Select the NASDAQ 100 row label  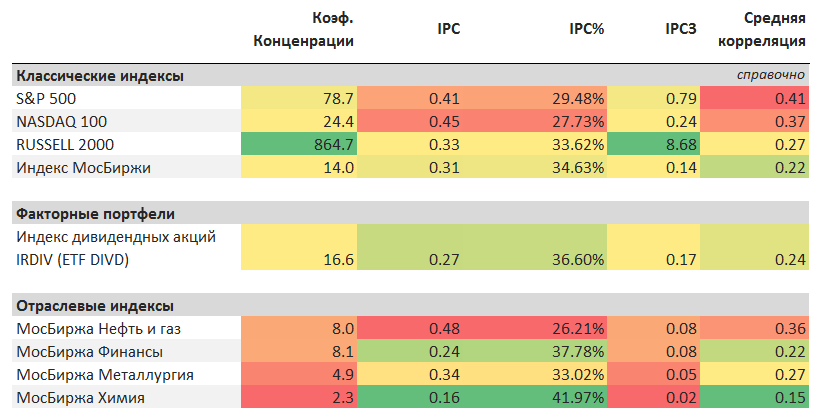click(62, 121)
